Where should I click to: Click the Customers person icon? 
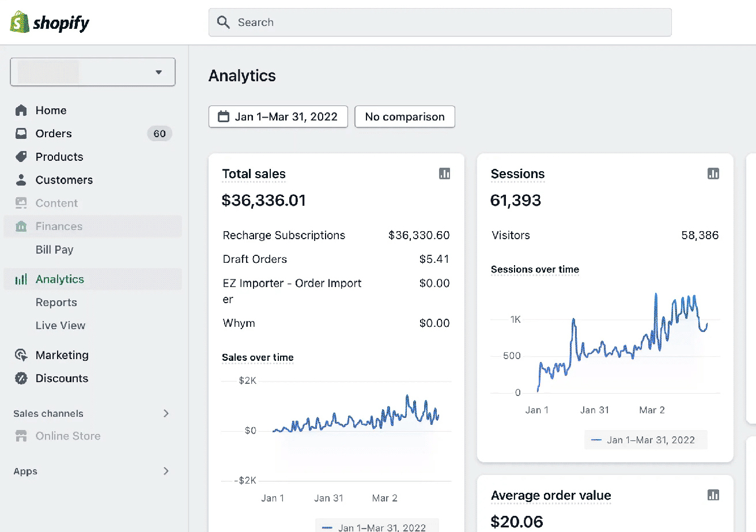pos(21,180)
